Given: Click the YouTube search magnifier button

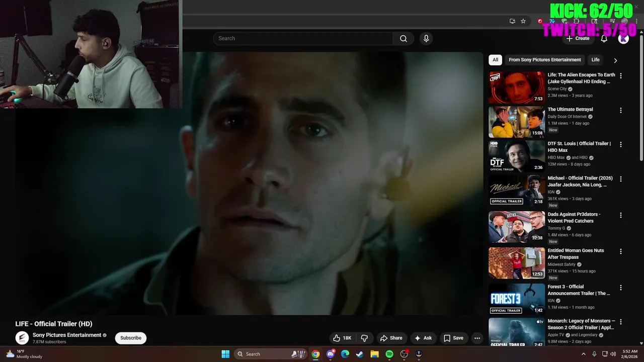Looking at the screenshot, I should [404, 39].
